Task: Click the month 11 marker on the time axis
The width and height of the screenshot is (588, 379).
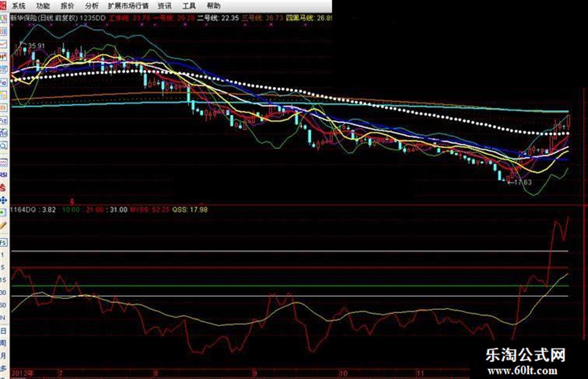Action: pyautogui.click(x=421, y=373)
